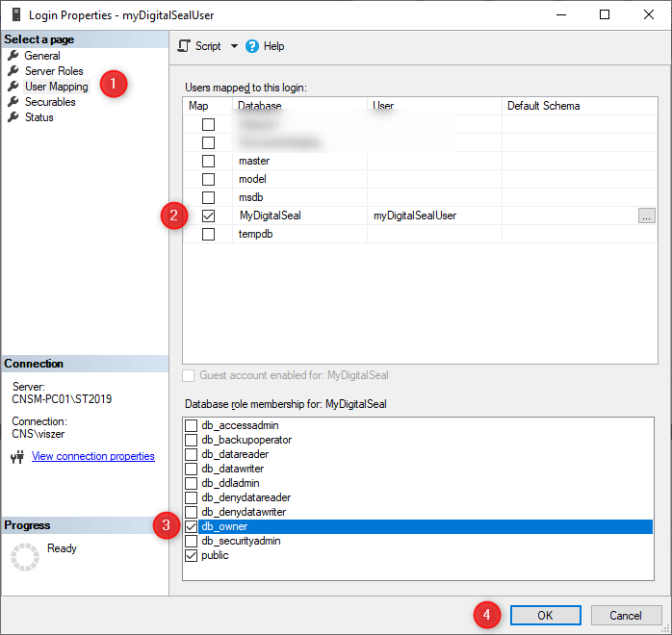
Task: Enable db_denydatawriter role
Action: [191, 512]
